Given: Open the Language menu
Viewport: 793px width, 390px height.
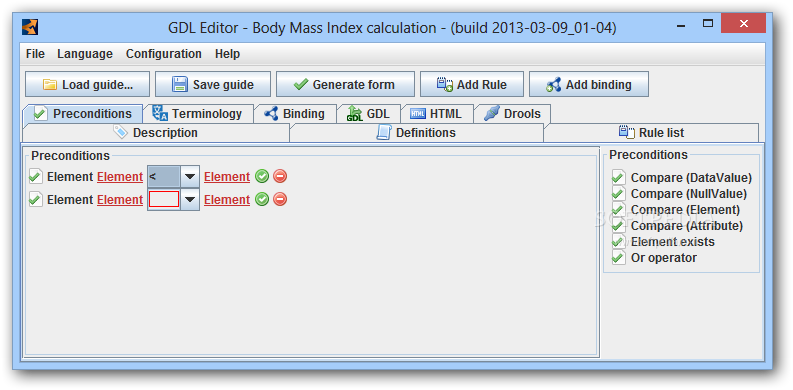Looking at the screenshot, I should point(85,54).
